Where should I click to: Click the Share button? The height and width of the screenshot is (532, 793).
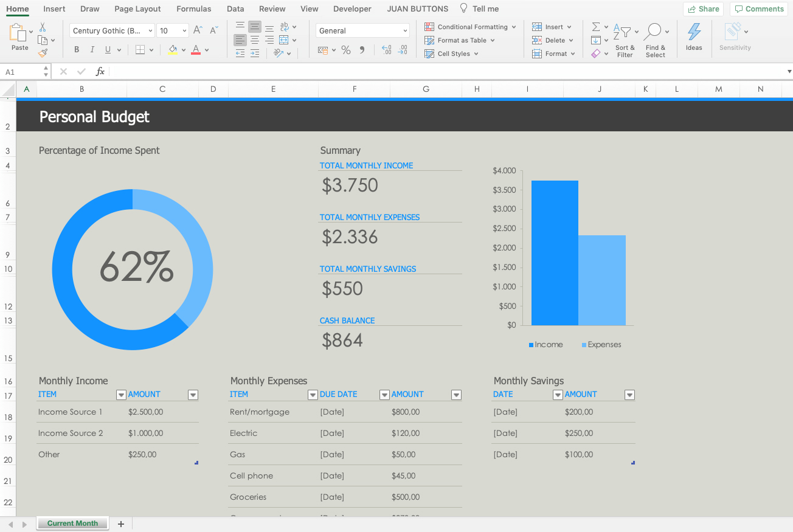pos(703,9)
